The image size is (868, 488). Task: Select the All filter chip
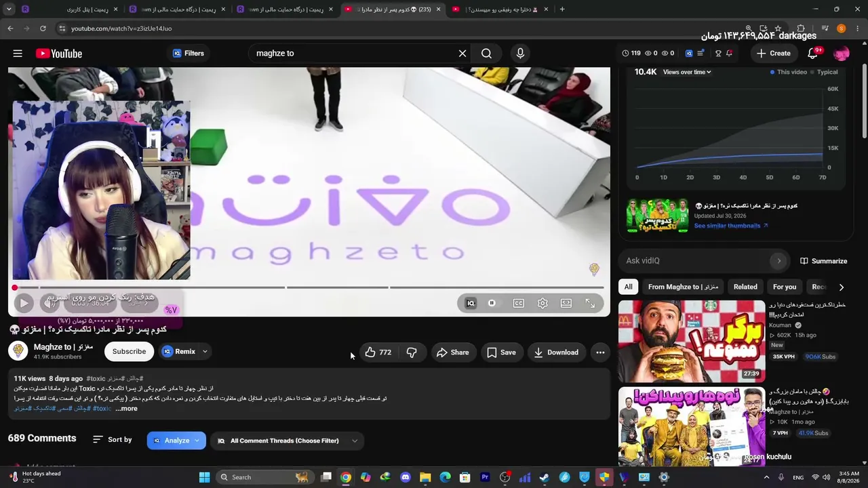[x=629, y=287]
